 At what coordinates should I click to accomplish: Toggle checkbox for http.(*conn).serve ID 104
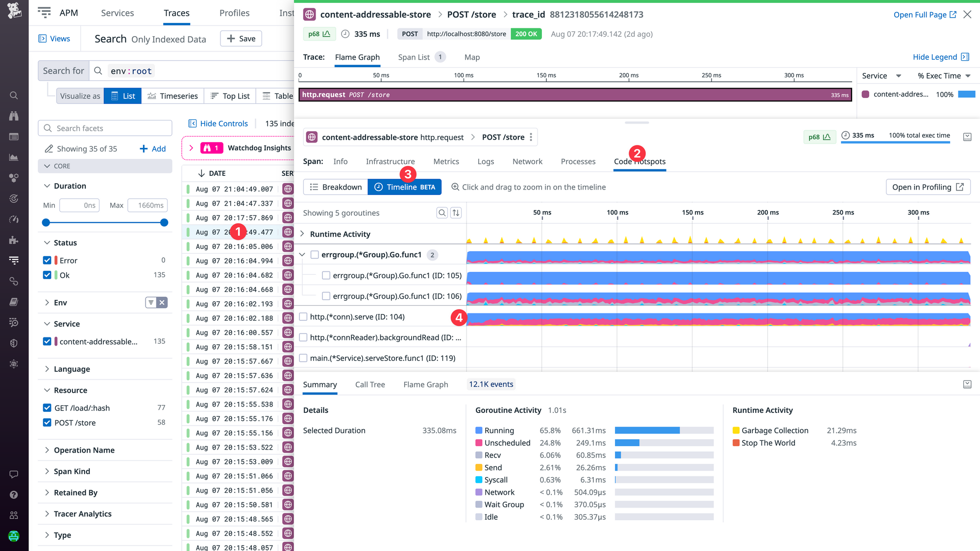point(304,317)
